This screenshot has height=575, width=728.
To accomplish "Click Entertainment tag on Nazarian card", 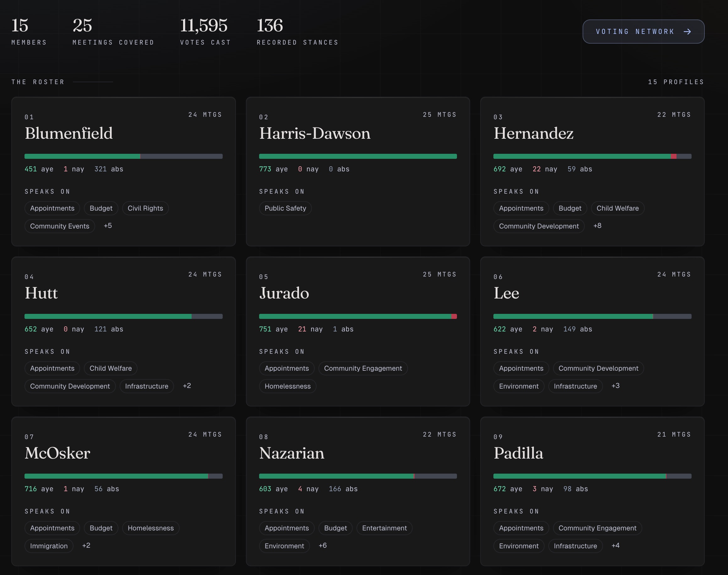I will click(384, 528).
